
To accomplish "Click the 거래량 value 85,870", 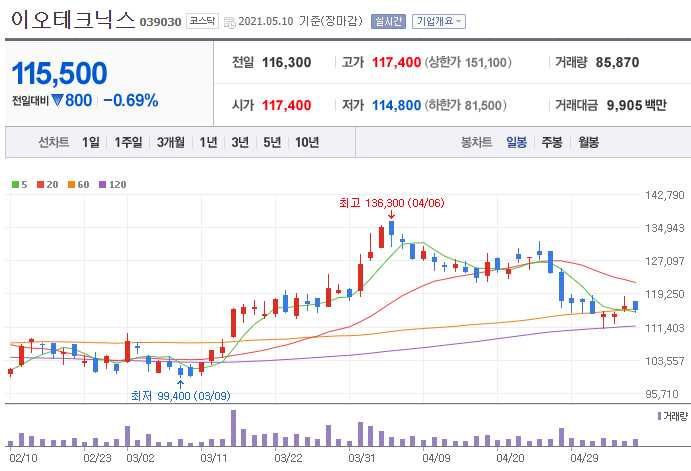I will (617, 63).
